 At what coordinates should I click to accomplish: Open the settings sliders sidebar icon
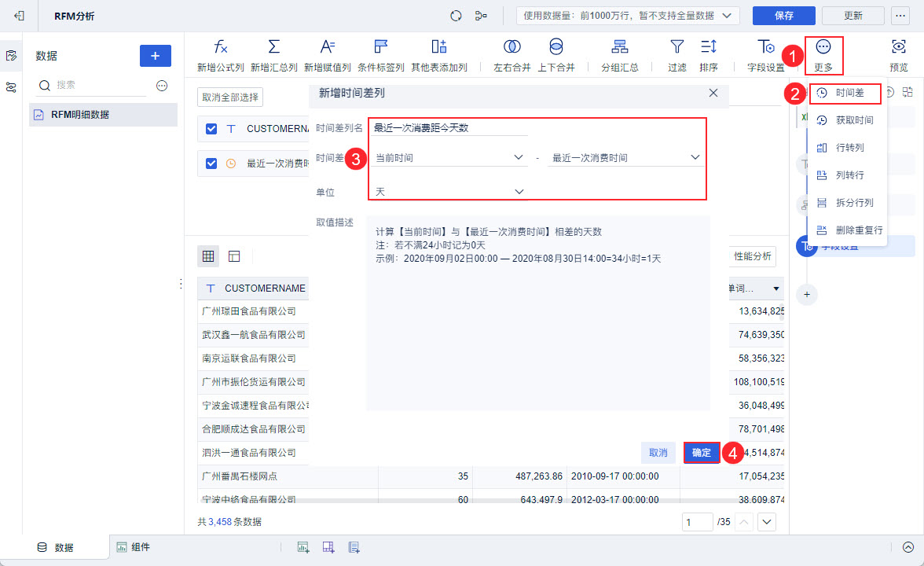pyautogui.click(x=11, y=87)
